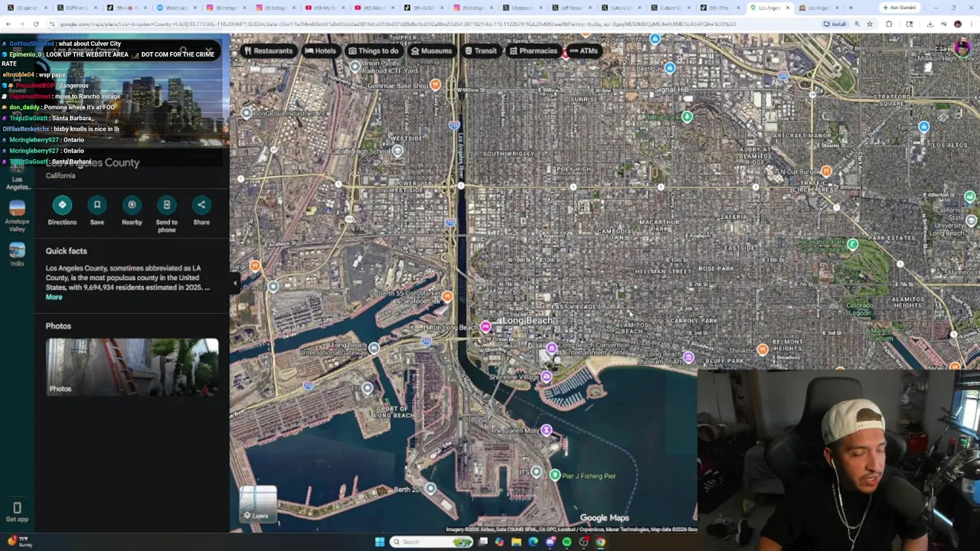Open Indio recent place

click(x=17, y=255)
